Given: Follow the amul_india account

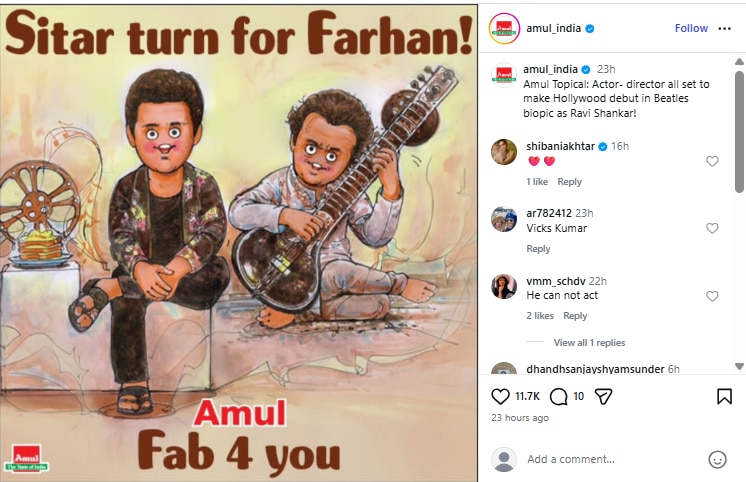Looking at the screenshot, I should tap(691, 29).
